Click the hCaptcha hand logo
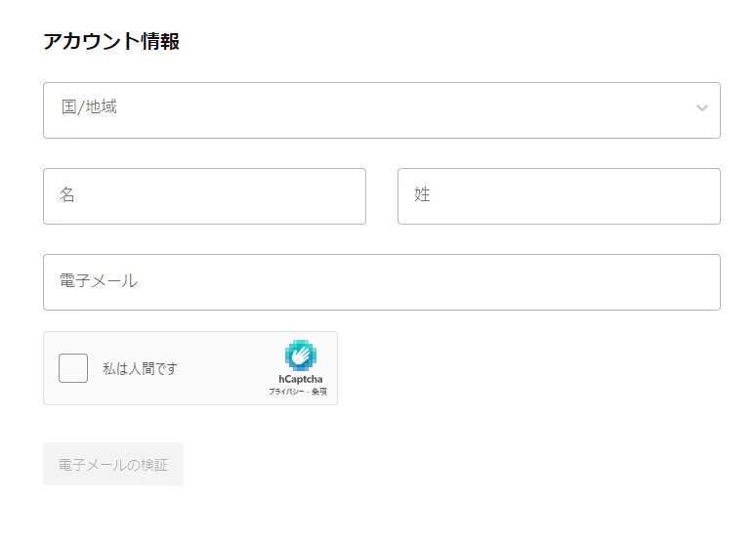Viewport: 756px width, 544px height. click(x=301, y=356)
